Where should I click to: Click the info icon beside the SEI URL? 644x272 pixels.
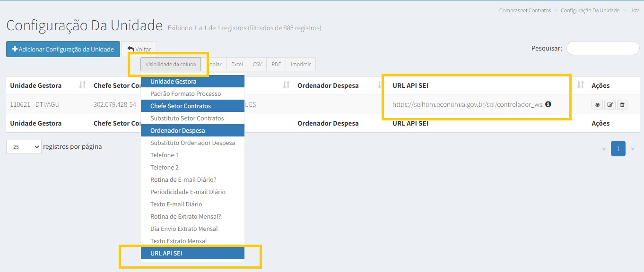(548, 104)
